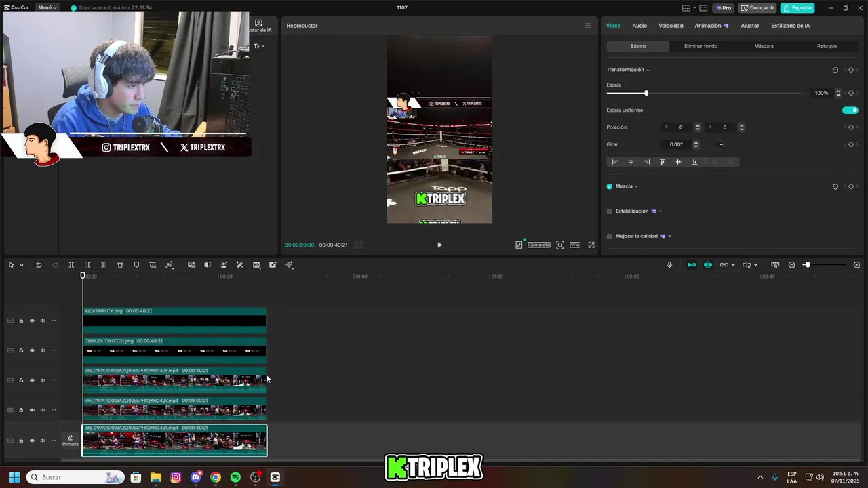
Task: Add a Posición keyframe diamond
Action: pyautogui.click(x=851, y=127)
